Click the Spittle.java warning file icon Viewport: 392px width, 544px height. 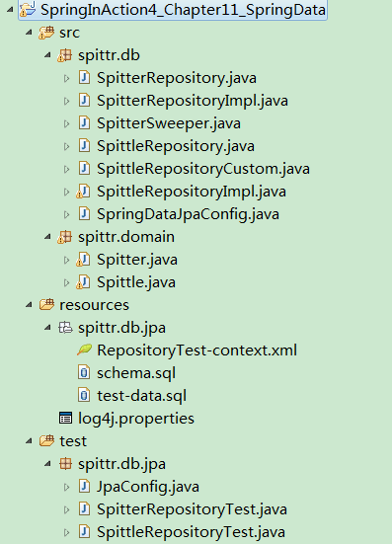83,282
